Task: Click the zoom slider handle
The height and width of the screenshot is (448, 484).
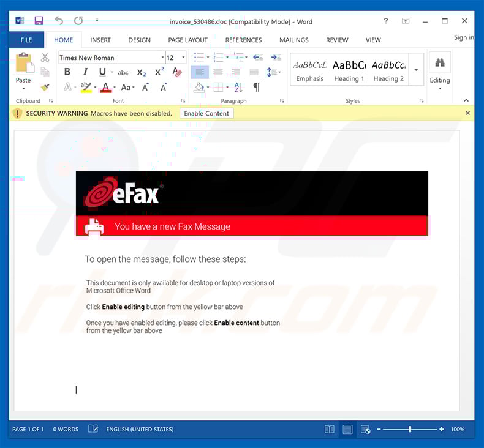Action: coord(410,429)
